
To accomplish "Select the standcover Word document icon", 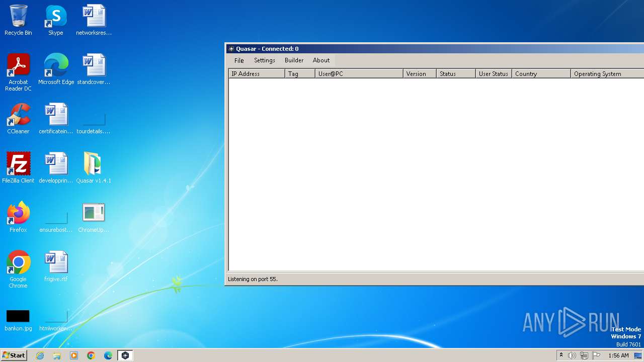I will (x=94, y=69).
